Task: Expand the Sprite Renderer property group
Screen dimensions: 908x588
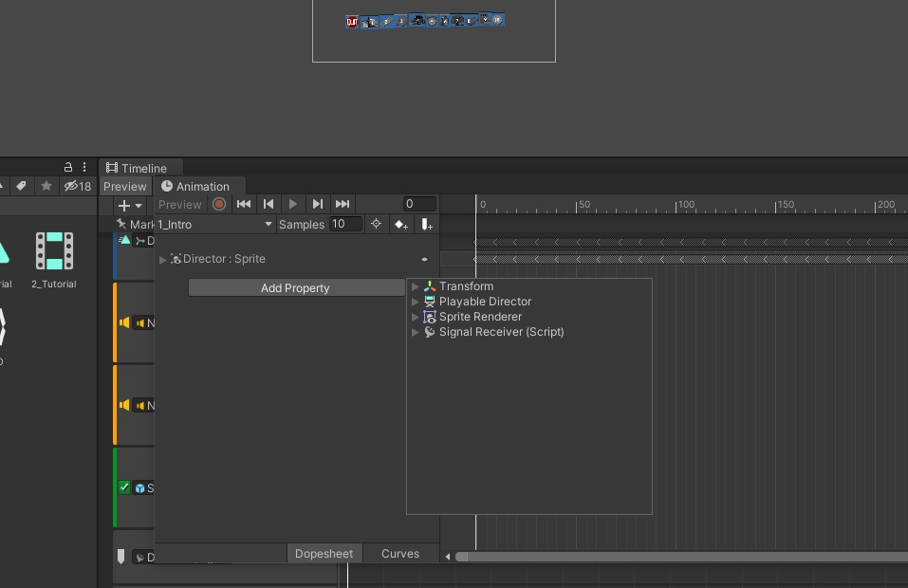Action: tap(417, 317)
